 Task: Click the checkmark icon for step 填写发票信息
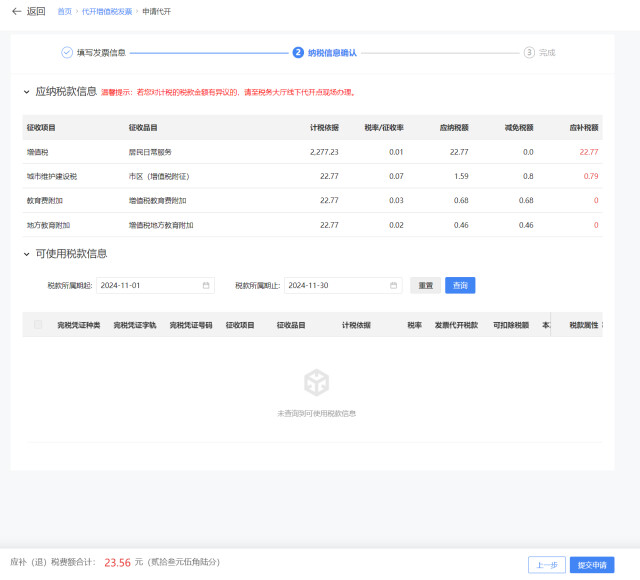pyautogui.click(x=67, y=52)
